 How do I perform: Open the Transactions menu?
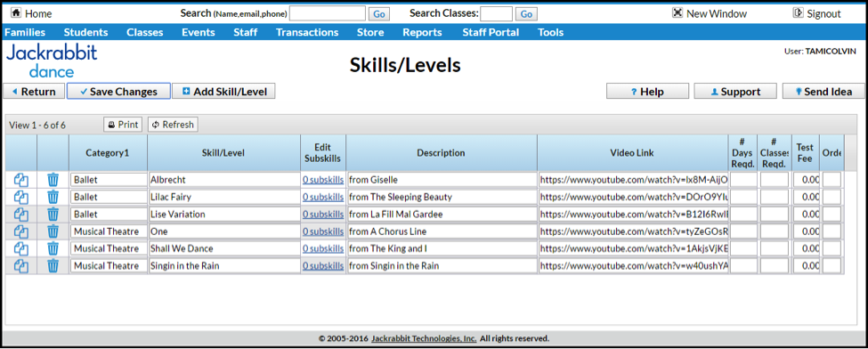[307, 32]
